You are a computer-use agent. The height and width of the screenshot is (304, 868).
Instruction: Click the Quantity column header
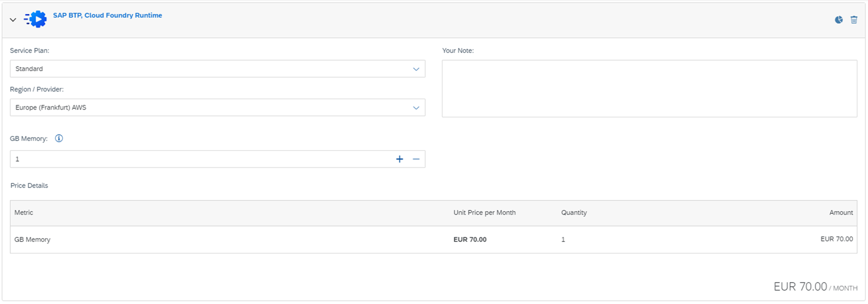pos(574,212)
